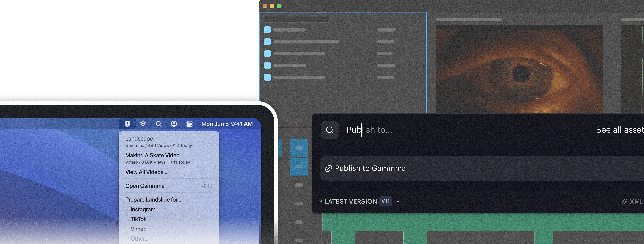Viewport: 644px width, 244px height.
Task: Click the long green timeline clip
Action: click(483, 222)
